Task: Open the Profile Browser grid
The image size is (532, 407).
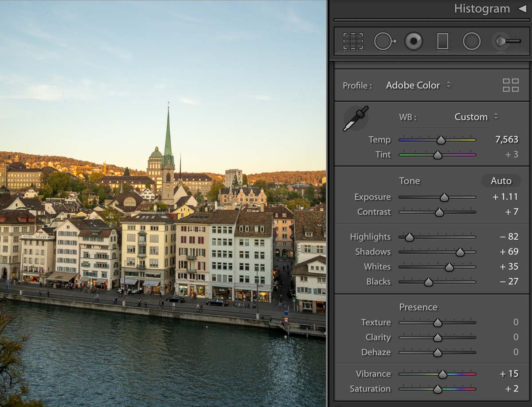Action: point(511,85)
